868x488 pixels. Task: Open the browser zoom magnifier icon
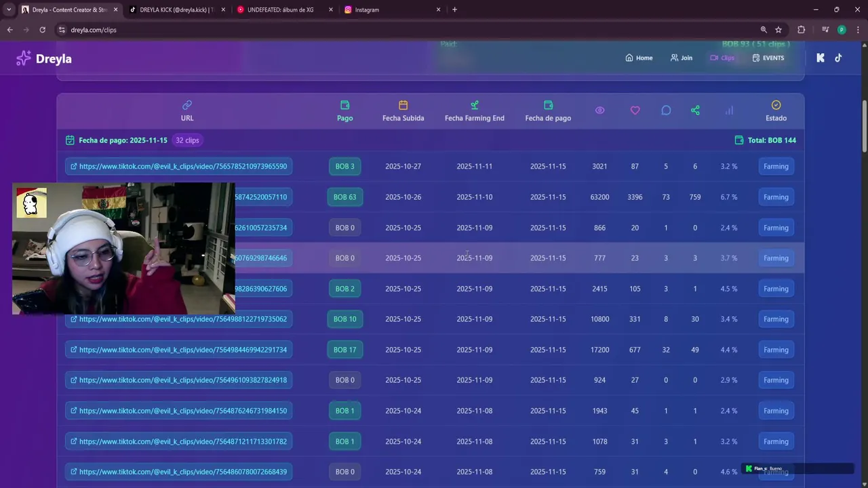click(x=764, y=30)
